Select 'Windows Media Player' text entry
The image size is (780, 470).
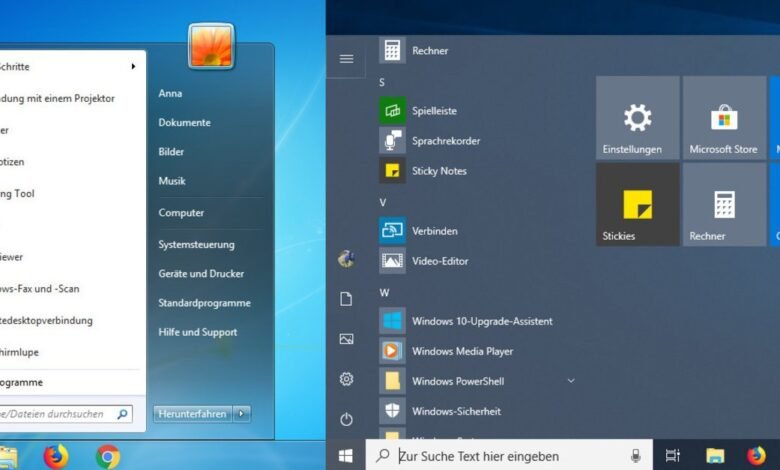(463, 351)
